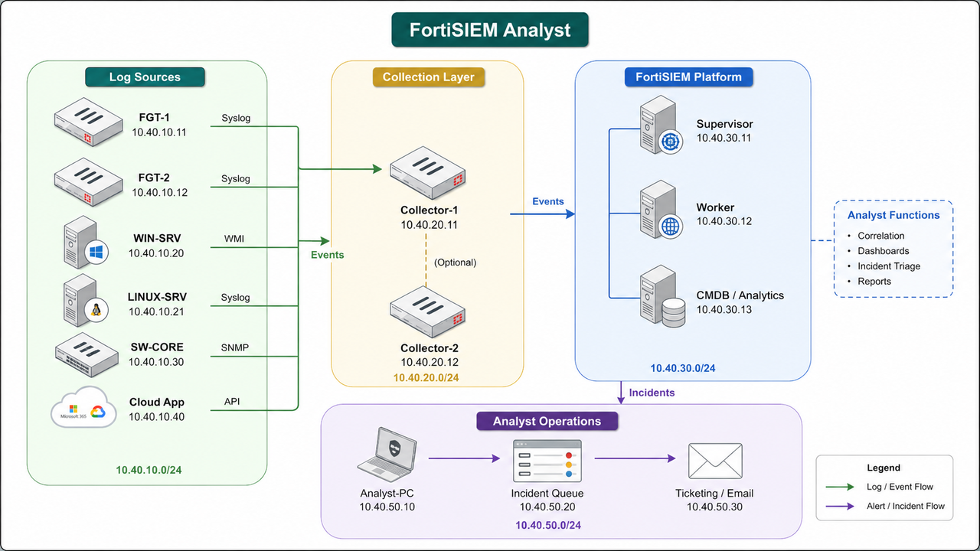
Task: Click the Supervisor name label
Action: pyautogui.click(x=724, y=124)
